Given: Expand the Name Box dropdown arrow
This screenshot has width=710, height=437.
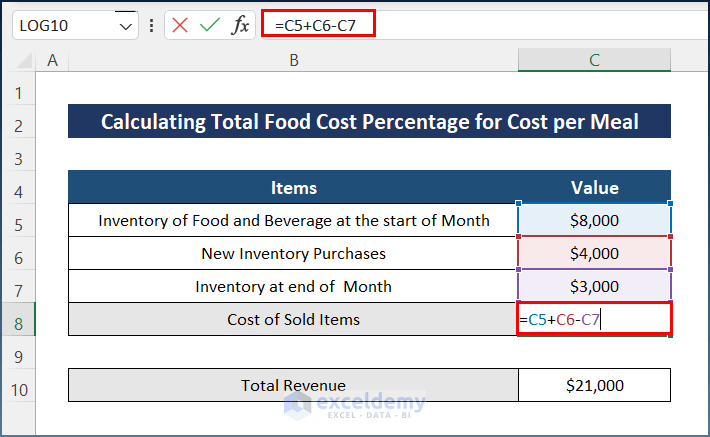Looking at the screenshot, I should 126,26.
